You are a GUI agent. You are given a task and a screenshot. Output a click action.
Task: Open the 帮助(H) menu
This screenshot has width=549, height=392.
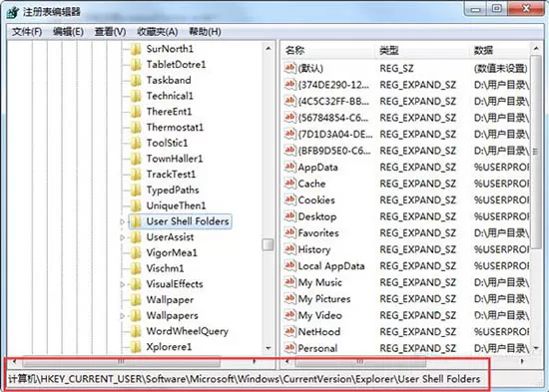(205, 32)
